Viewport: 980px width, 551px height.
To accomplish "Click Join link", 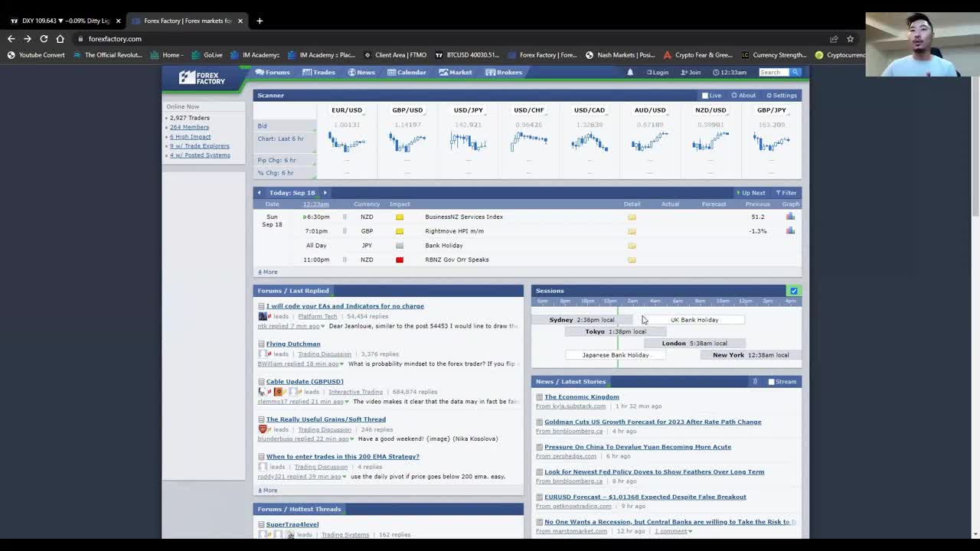I will pos(691,72).
